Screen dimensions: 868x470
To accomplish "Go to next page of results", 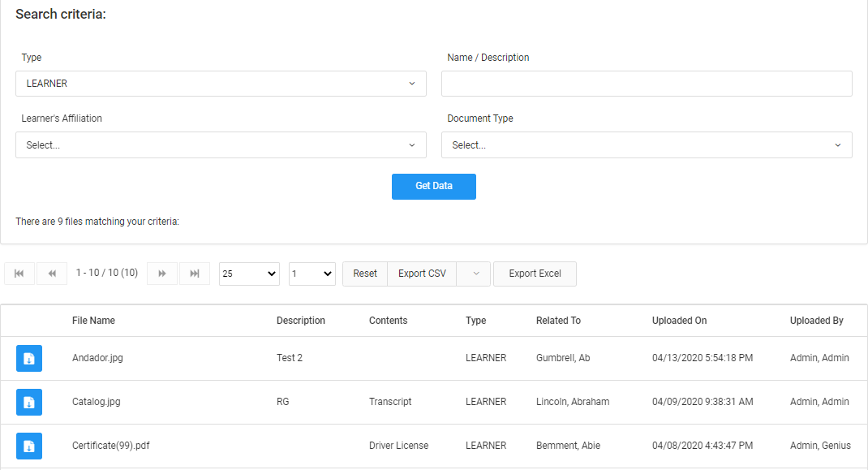I will 162,274.
